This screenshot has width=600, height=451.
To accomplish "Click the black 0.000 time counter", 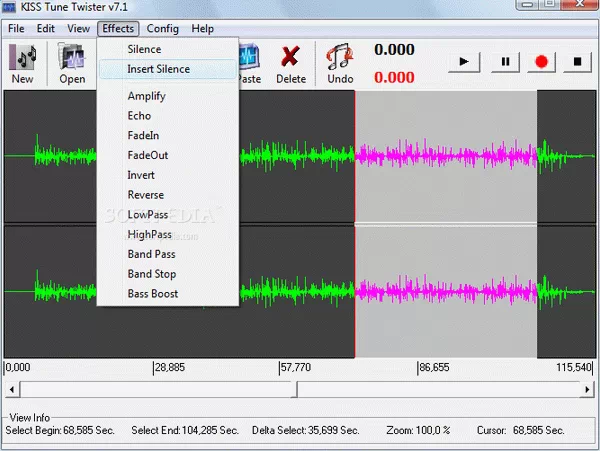I will click(394, 50).
